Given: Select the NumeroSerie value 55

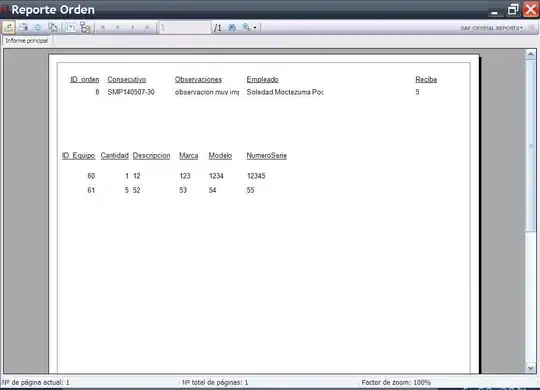Looking at the screenshot, I should [x=250, y=190].
